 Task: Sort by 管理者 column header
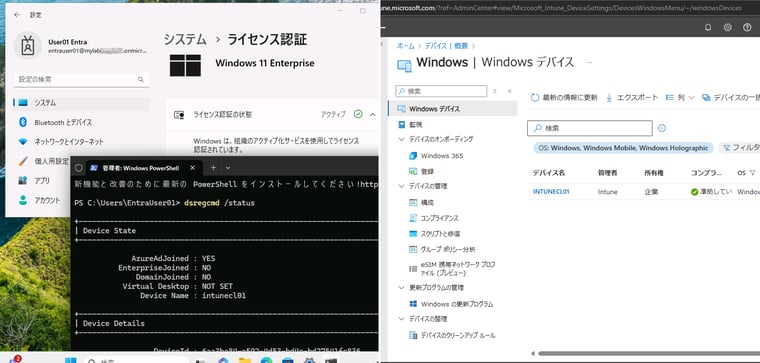click(x=606, y=173)
